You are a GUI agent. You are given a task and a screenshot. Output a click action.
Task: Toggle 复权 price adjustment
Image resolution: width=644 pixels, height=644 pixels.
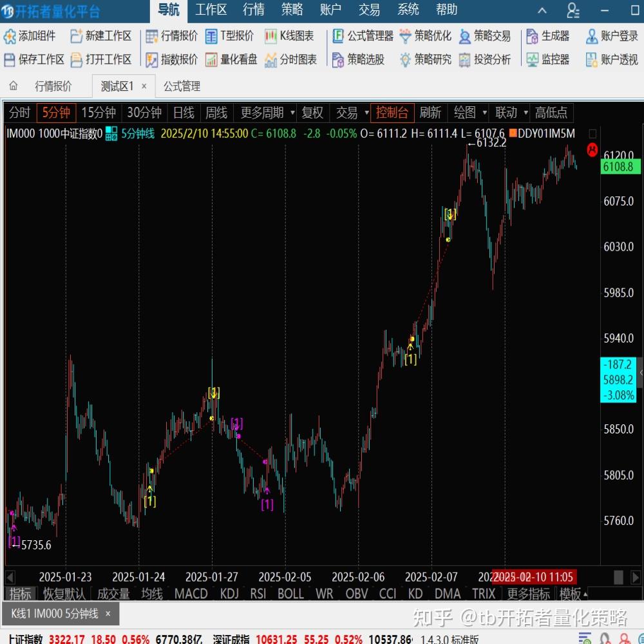pos(312,112)
